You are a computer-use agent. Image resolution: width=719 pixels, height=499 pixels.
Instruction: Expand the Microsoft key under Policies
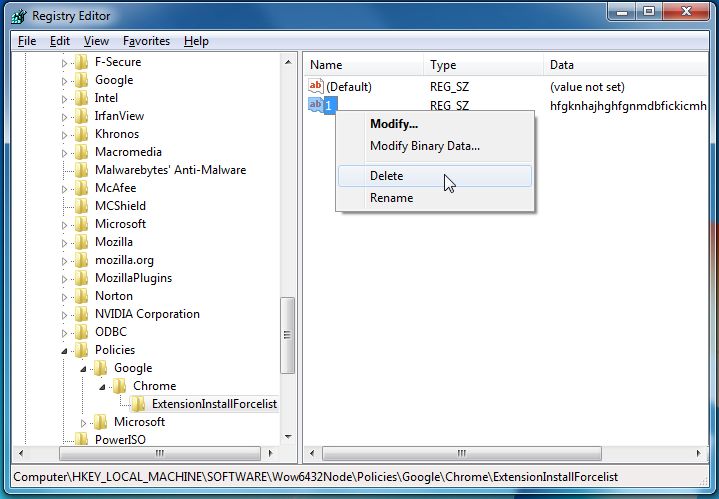coord(83,423)
